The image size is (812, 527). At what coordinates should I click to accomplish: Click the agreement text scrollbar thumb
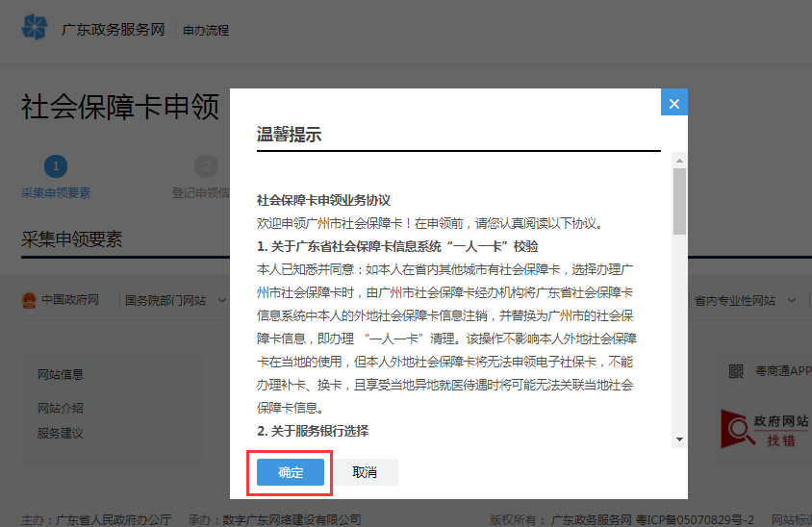pos(679,201)
